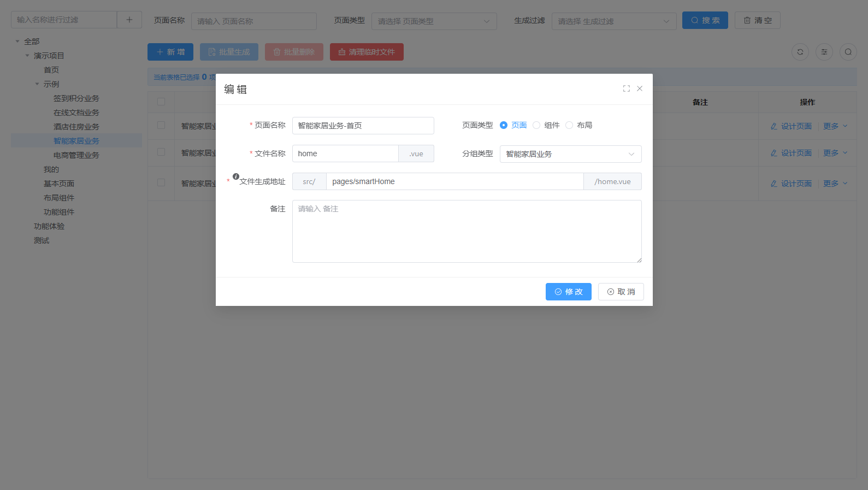
Task: Click 清理临时文件 button
Action: click(x=367, y=52)
